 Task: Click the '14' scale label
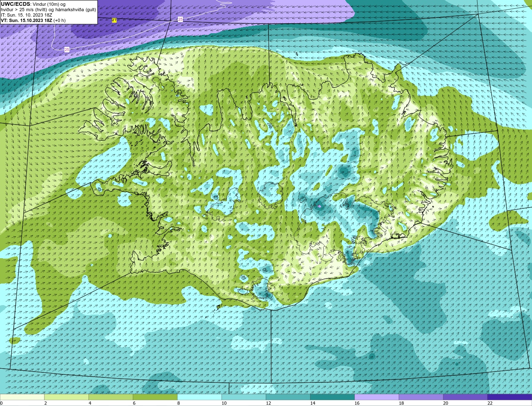[313, 403]
